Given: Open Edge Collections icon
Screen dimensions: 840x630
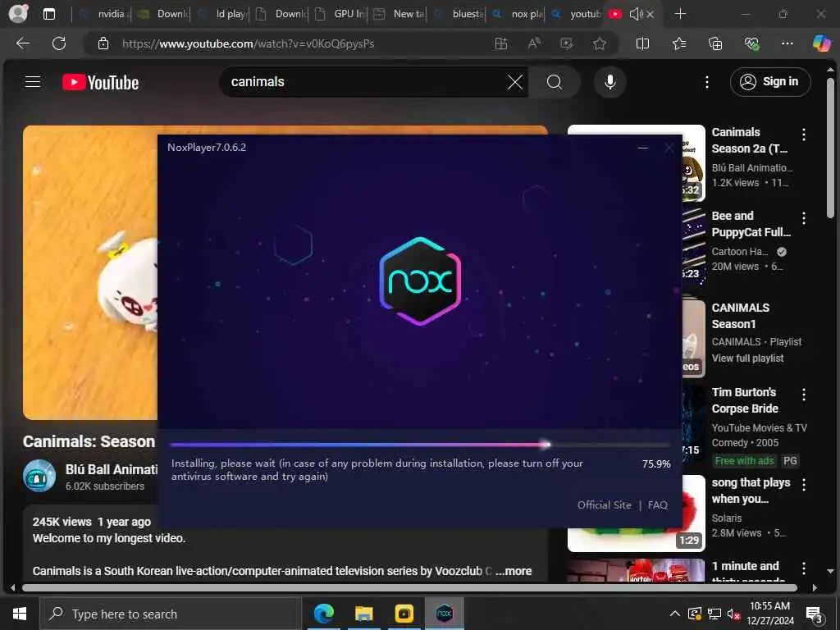Looking at the screenshot, I should (715, 44).
